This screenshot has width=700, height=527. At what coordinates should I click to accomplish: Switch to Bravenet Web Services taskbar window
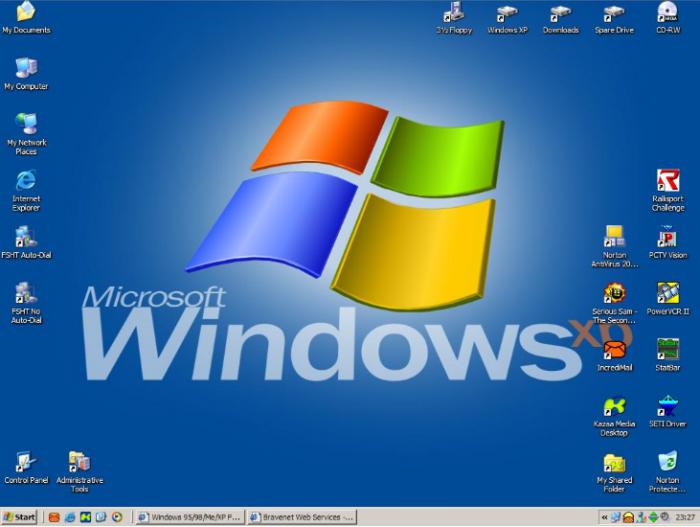(302, 517)
